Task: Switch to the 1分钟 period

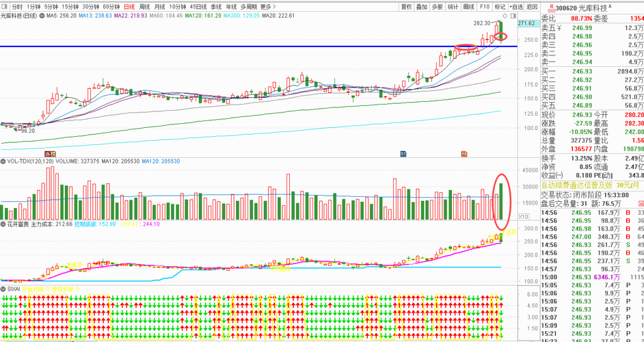Action: (33, 7)
